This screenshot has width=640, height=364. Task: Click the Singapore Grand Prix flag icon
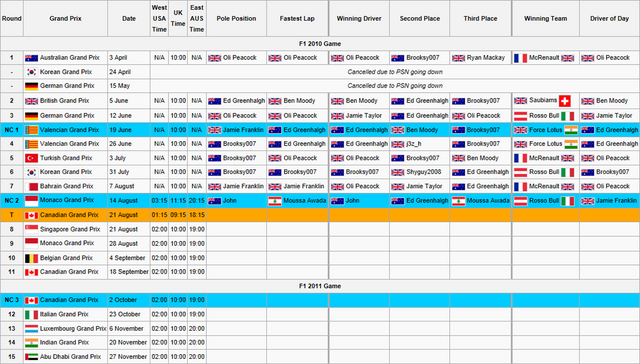click(x=31, y=229)
